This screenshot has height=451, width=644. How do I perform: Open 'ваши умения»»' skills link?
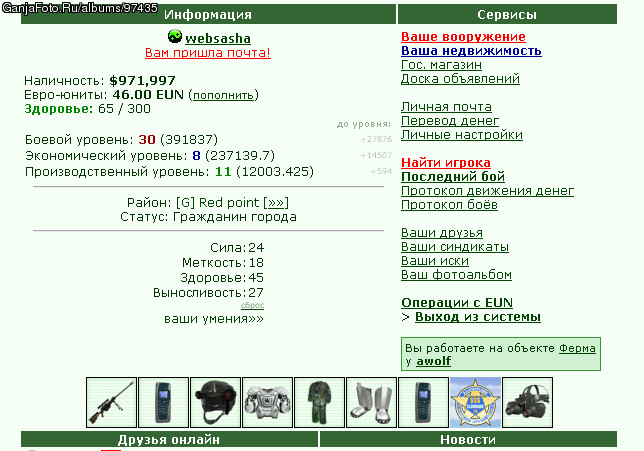[x=214, y=319]
